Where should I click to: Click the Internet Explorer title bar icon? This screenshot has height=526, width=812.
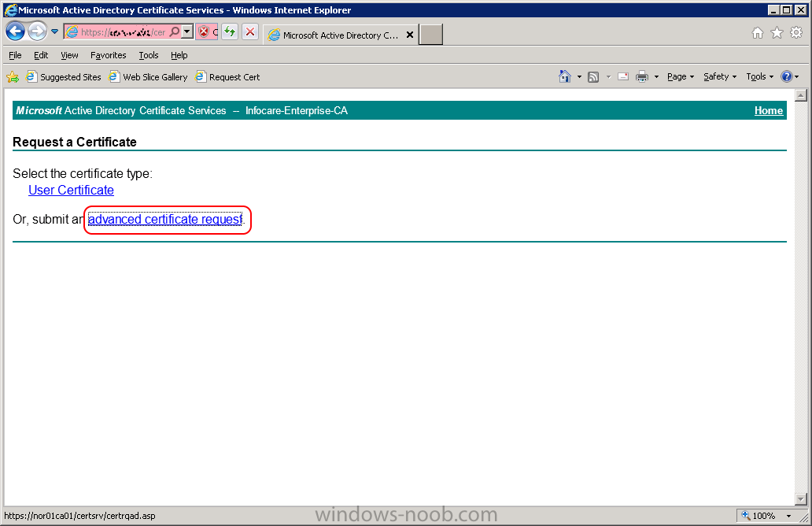(x=10, y=10)
